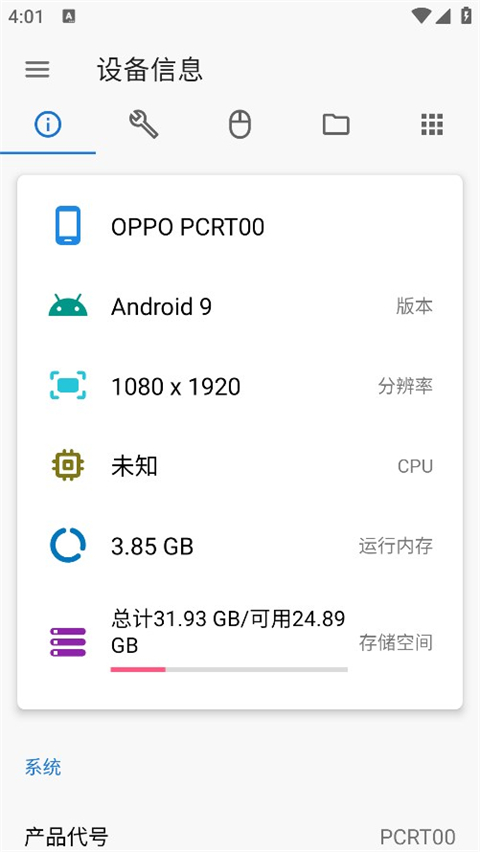Click the storage usage progress bar

pyautogui.click(x=229, y=669)
